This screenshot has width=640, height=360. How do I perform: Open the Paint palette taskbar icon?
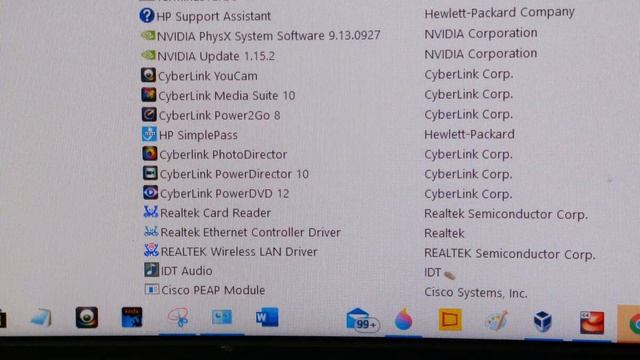[x=497, y=320]
